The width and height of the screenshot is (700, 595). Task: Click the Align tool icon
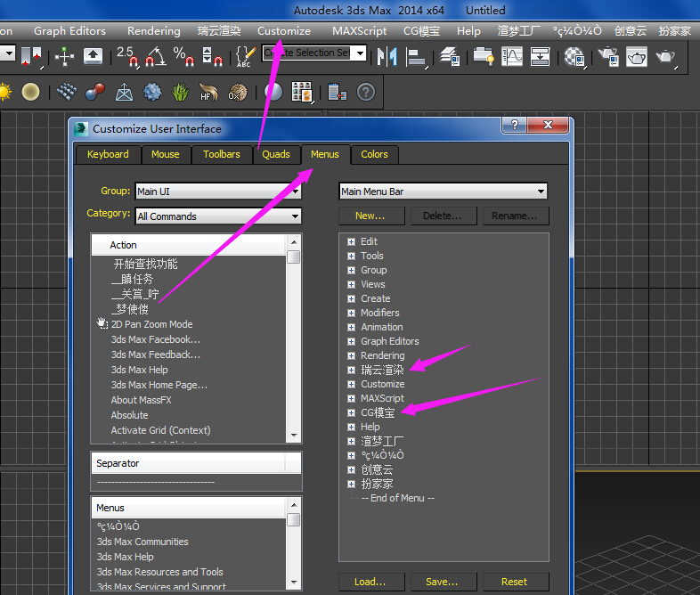tap(416, 57)
